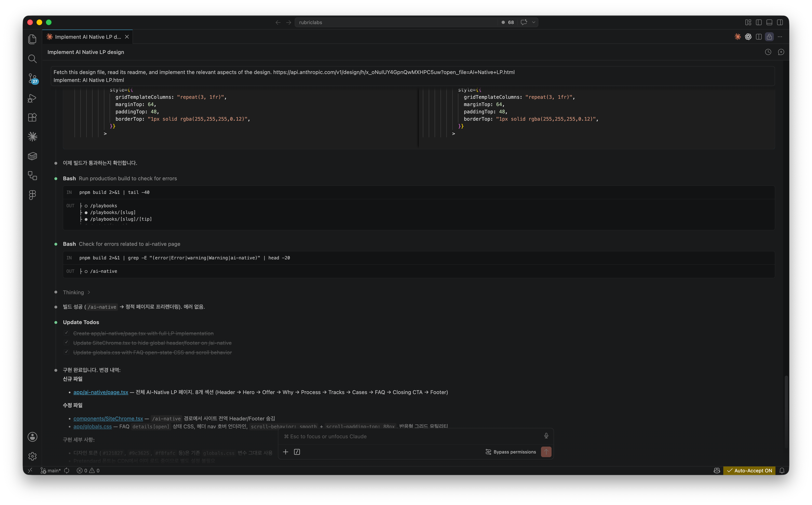
Task: Open the Manage settings gear
Action: [x=32, y=456]
